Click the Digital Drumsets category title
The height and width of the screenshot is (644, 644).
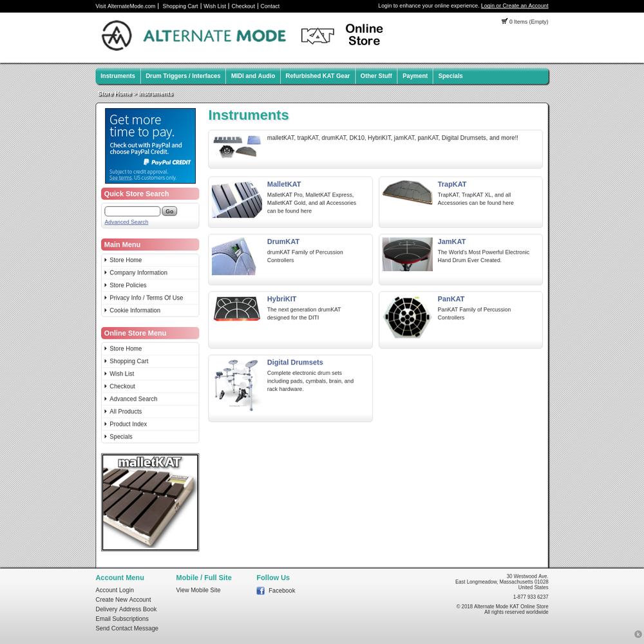tap(295, 363)
